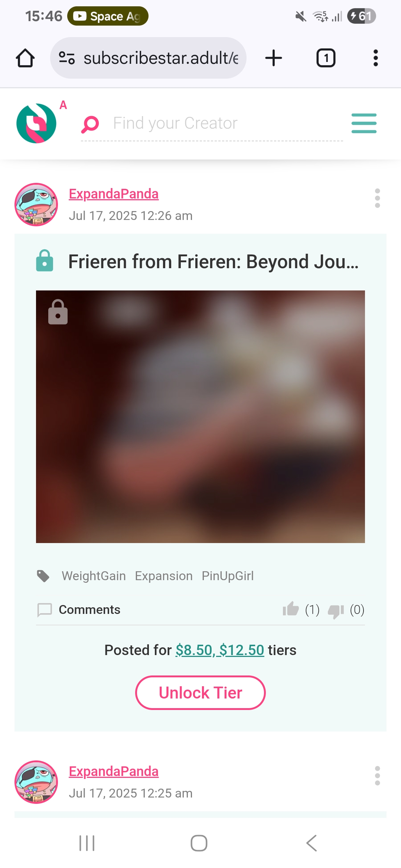Image resolution: width=401 pixels, height=868 pixels.
Task: Open options for the 12:25 am post
Action: 378,776
